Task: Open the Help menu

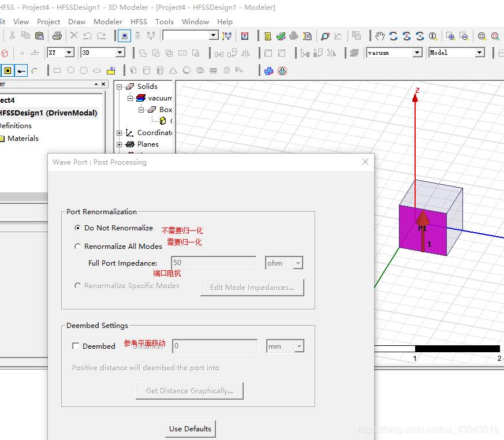Action: (225, 21)
